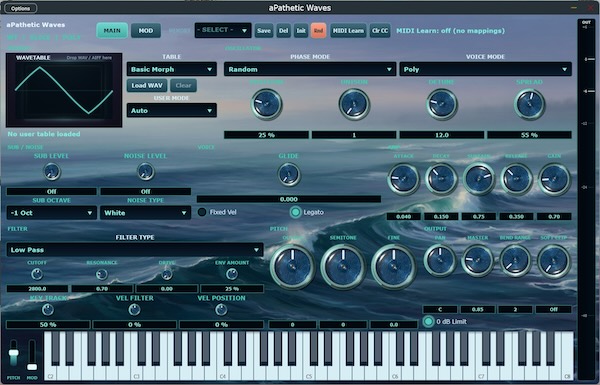Click the detune value field showing 12.0
Viewport: 600px width, 385px height.
click(442, 135)
